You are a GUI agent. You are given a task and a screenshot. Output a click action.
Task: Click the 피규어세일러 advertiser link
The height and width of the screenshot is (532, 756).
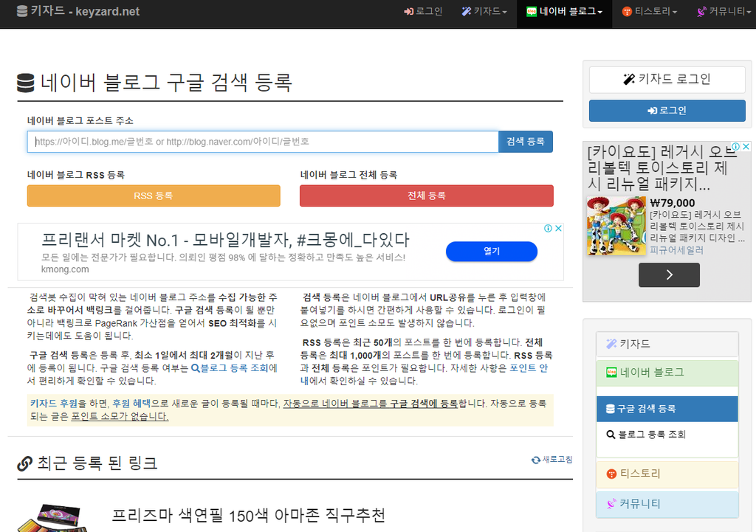click(x=676, y=250)
